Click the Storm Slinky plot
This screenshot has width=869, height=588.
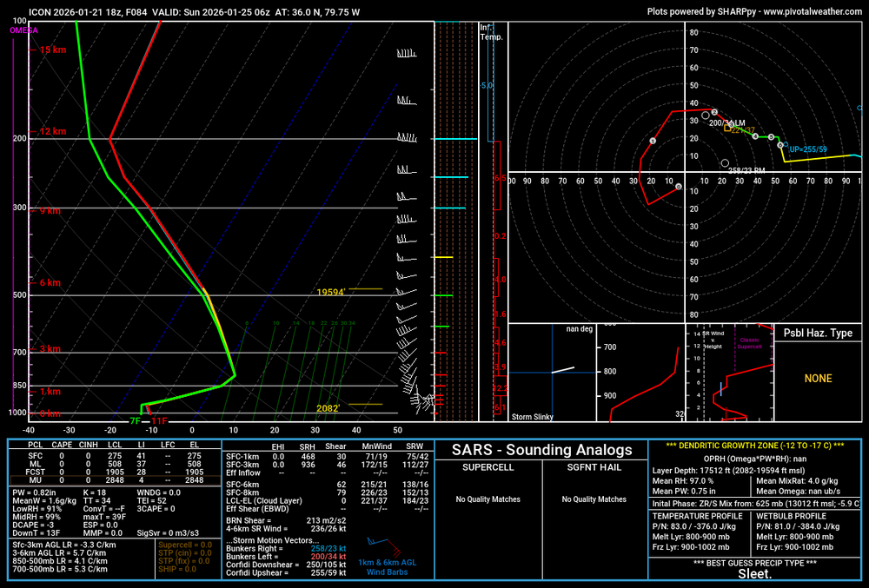tap(552, 372)
